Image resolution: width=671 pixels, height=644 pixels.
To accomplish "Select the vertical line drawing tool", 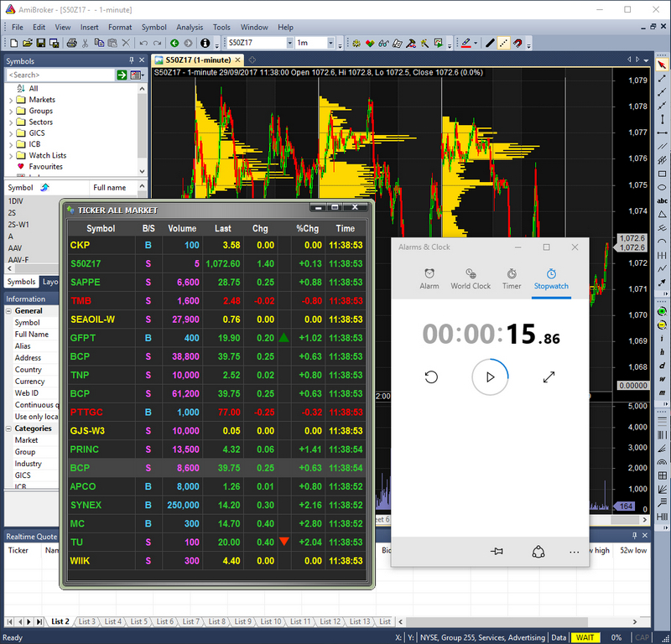I will [662, 119].
